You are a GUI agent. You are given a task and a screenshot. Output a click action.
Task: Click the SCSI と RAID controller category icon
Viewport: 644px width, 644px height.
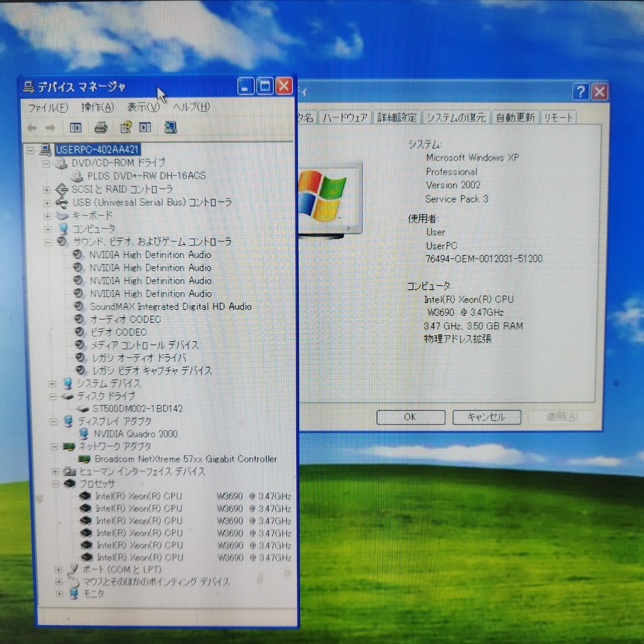(62, 189)
